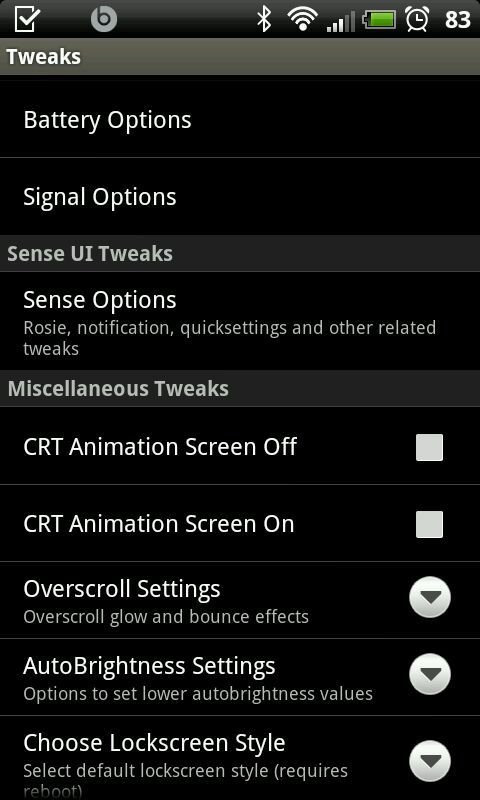Screen dimensions: 480x800
Task: Select the CRT Animation Screen Off row
Action: click(x=240, y=446)
